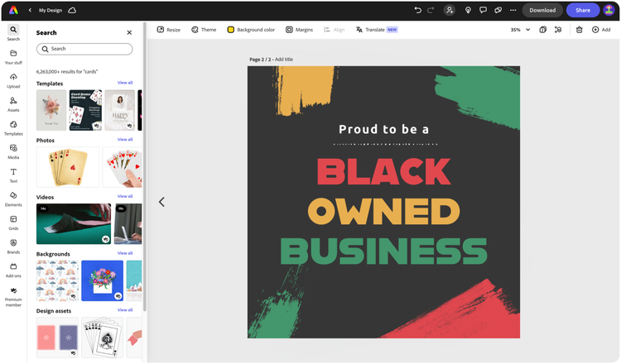Select the pink flower Thank You template
This screenshot has width=621, height=364.
(51, 110)
